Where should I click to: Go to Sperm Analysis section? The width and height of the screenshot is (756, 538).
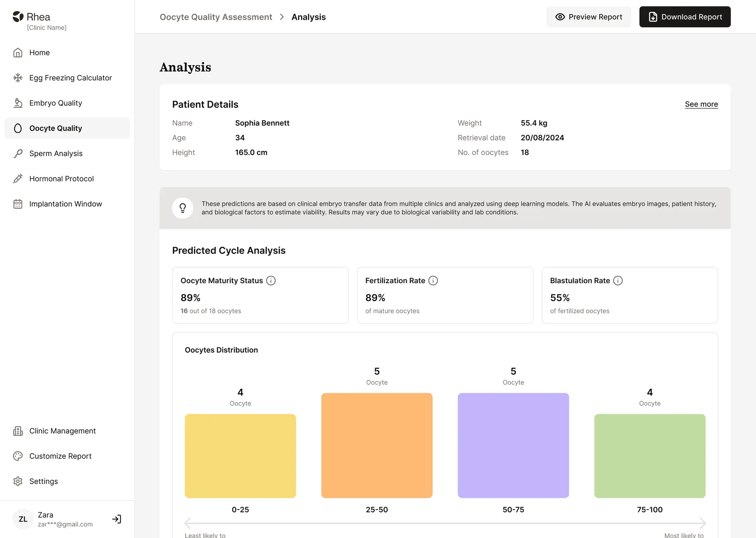(67, 153)
